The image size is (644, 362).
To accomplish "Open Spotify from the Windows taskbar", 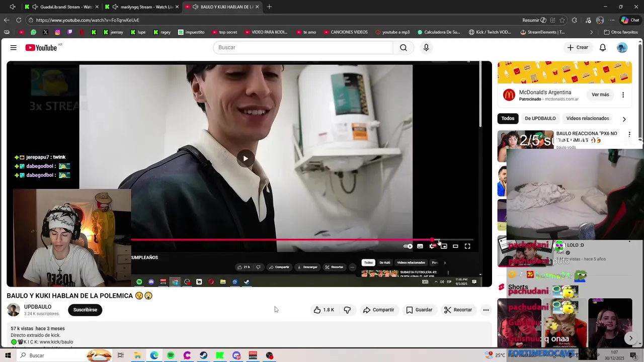I will pos(171,355).
